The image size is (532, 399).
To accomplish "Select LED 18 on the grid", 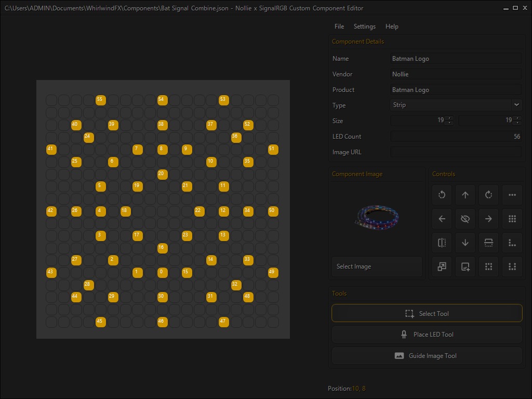I will coord(125,211).
